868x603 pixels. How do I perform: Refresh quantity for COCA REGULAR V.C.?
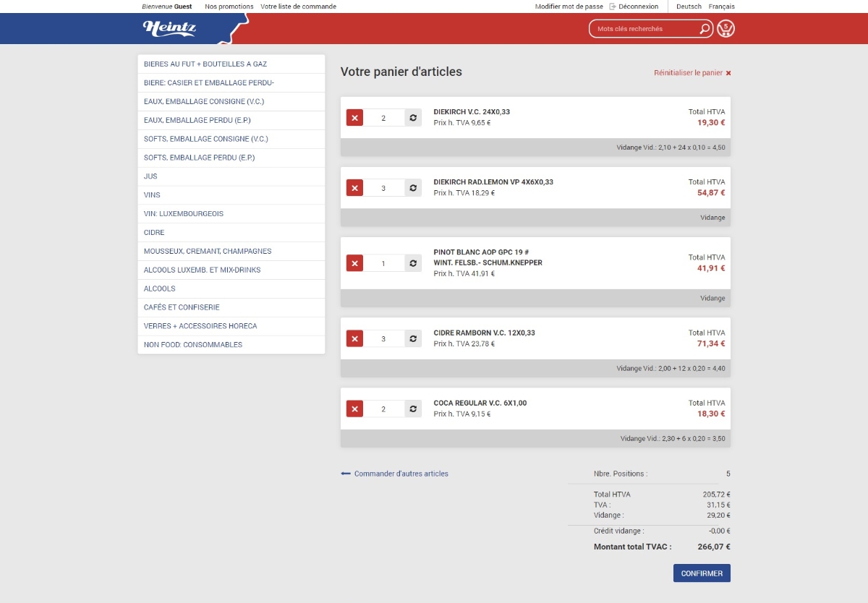tap(413, 409)
